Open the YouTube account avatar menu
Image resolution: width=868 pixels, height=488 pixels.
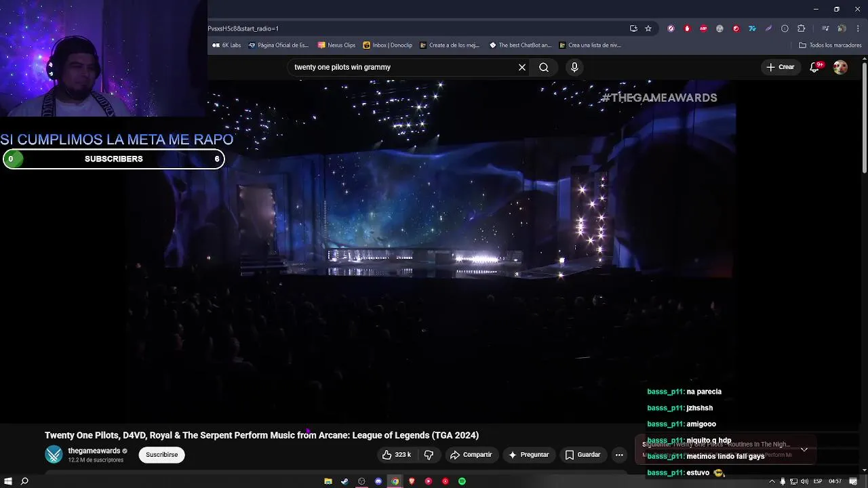(840, 67)
